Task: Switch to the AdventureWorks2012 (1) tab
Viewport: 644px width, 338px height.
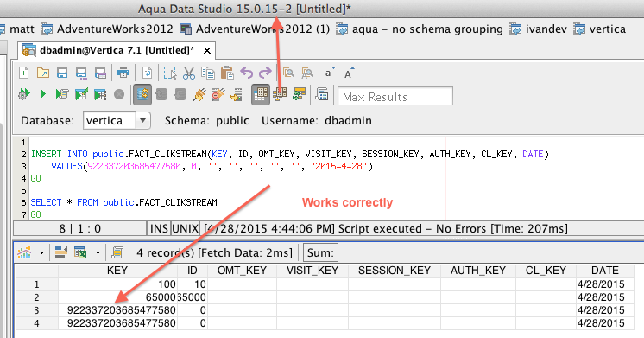Action: (255, 29)
